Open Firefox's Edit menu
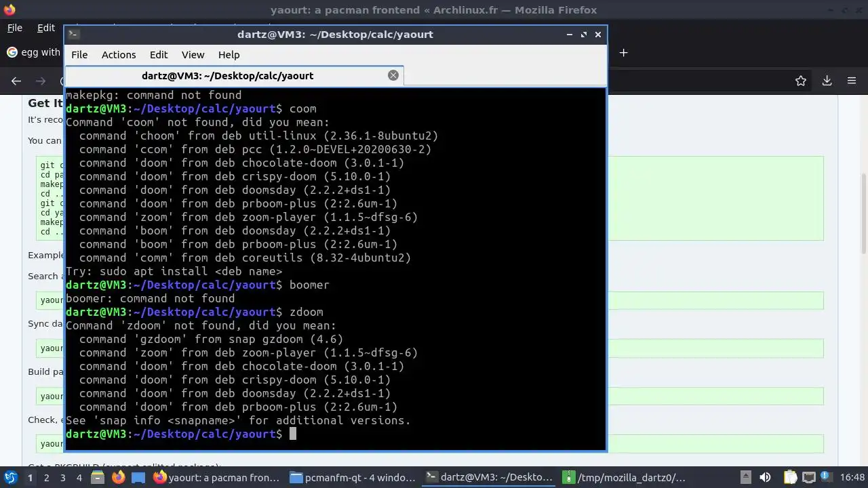 coord(45,28)
